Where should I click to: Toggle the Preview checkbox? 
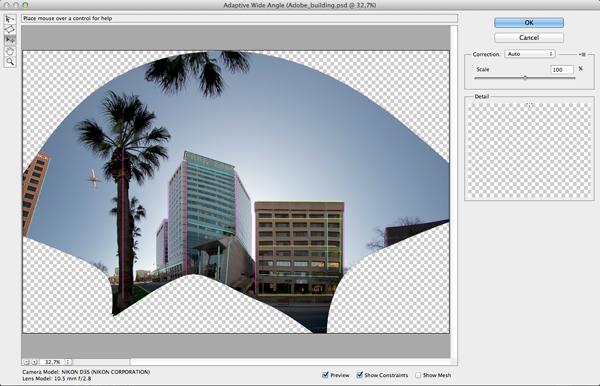pos(325,375)
